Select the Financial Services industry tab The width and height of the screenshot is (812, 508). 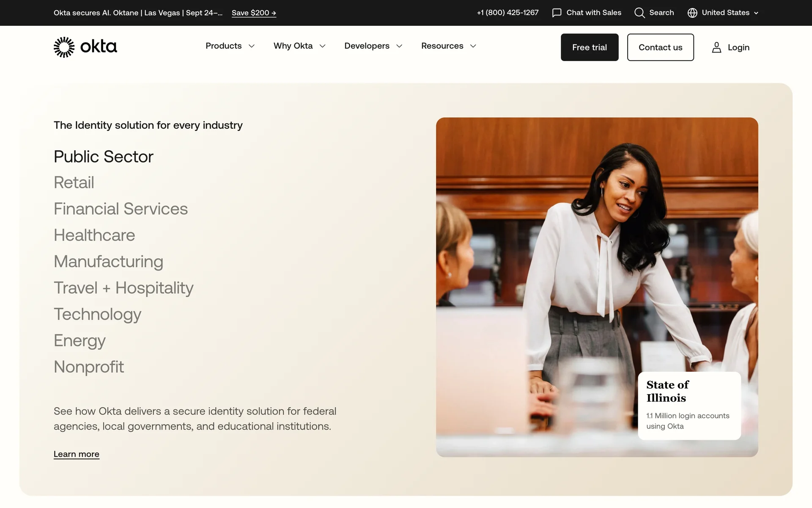pos(121,209)
